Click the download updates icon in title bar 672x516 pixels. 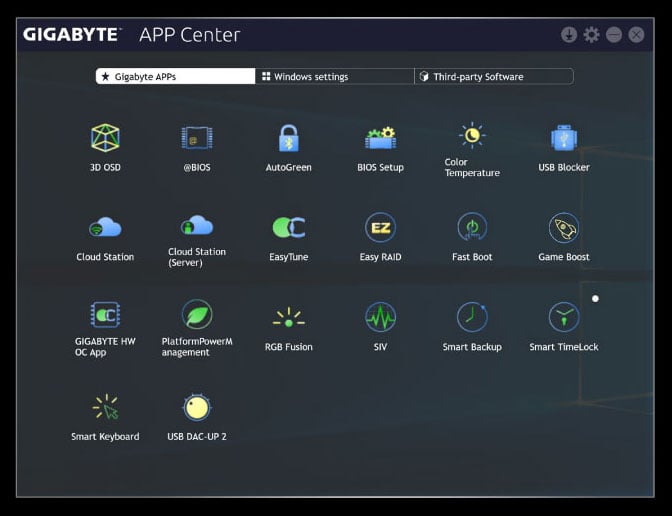click(x=569, y=35)
